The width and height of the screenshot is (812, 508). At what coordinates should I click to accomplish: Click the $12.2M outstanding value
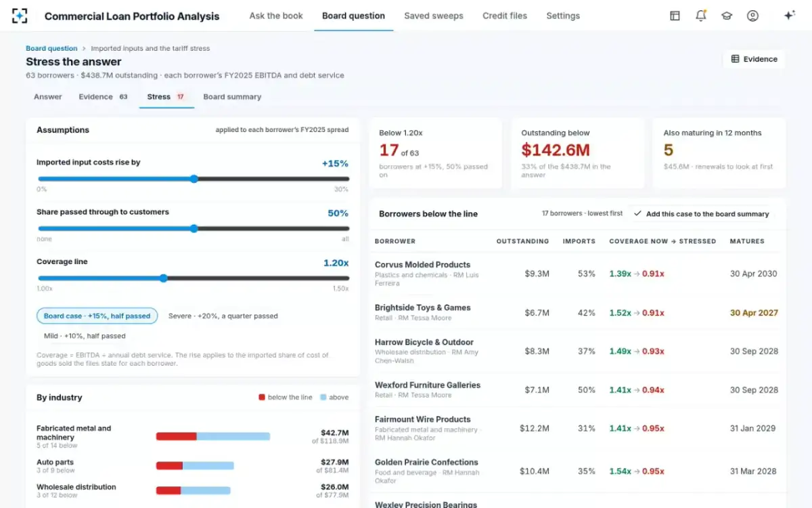535,428
